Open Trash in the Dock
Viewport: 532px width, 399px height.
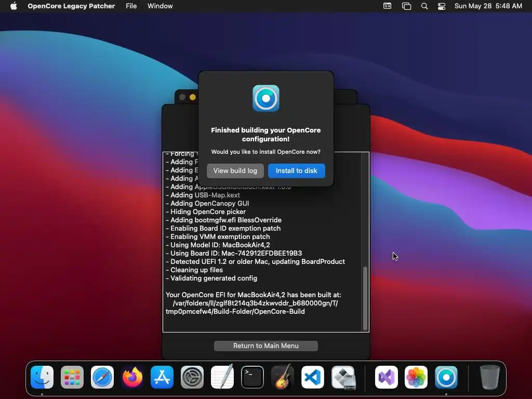click(489, 377)
